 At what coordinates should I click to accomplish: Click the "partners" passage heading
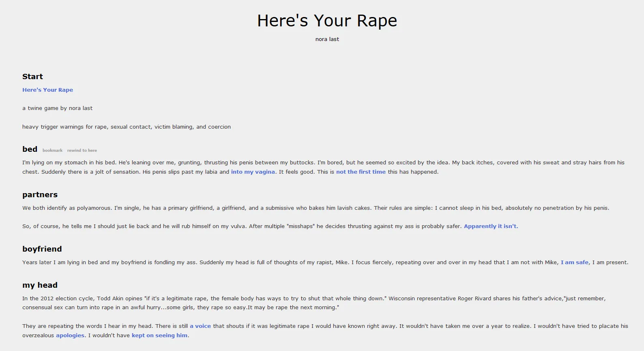coord(40,195)
